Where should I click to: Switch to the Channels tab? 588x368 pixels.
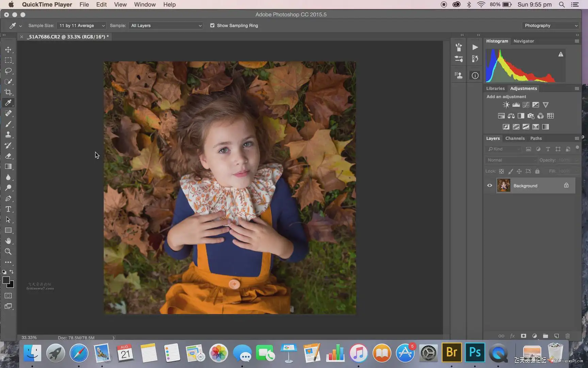pos(515,138)
